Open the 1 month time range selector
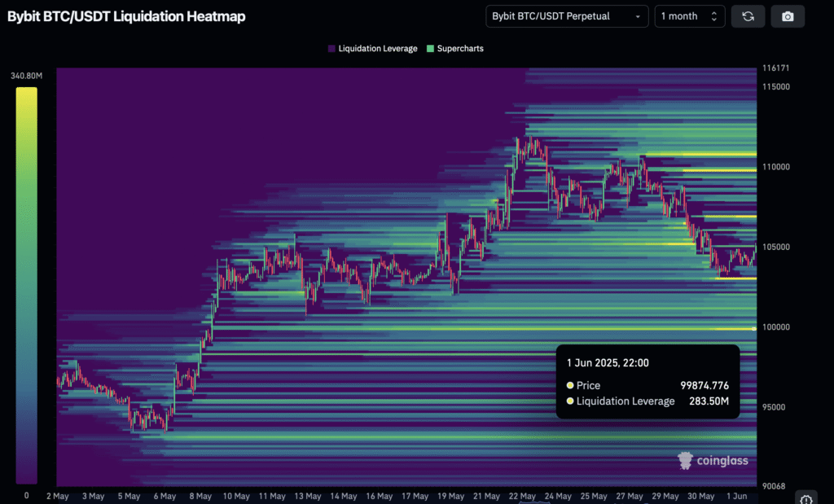Screen dimensions: 834x504 coord(689,16)
